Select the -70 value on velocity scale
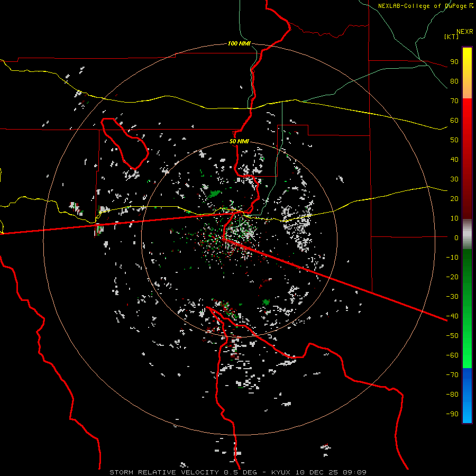 tap(452, 375)
